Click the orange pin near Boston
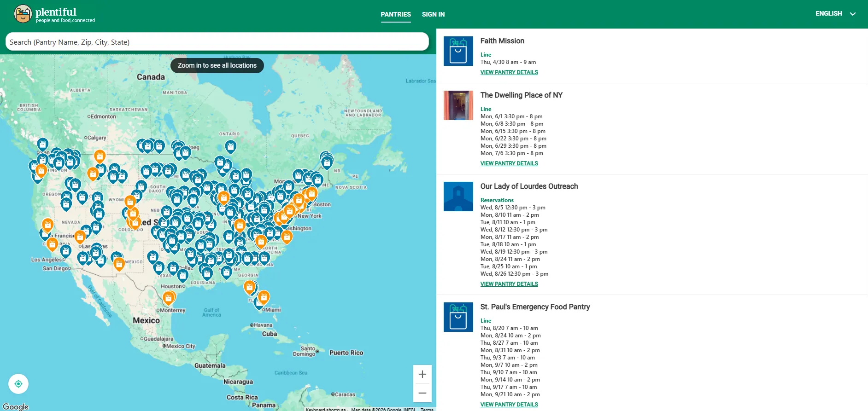The width and height of the screenshot is (868, 411). point(312,193)
